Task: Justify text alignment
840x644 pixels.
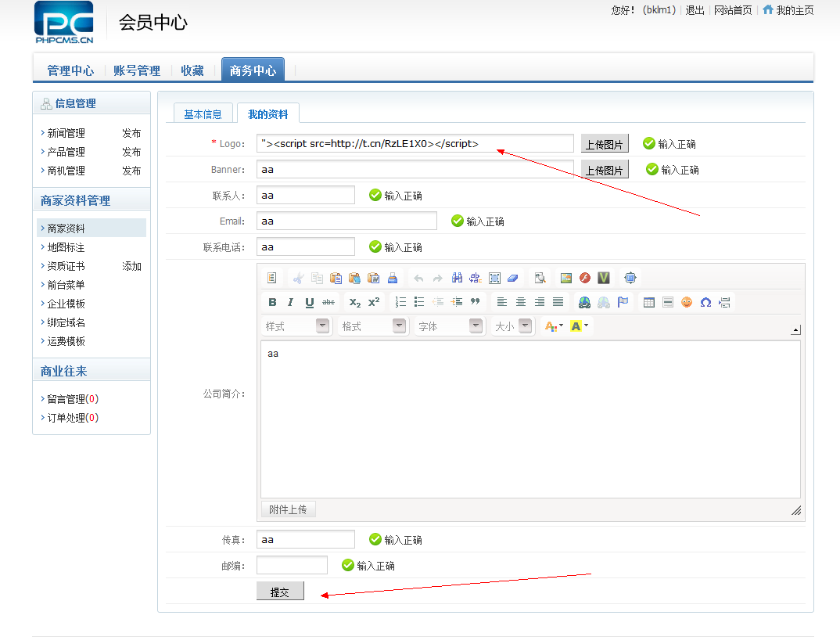Action: click(558, 302)
